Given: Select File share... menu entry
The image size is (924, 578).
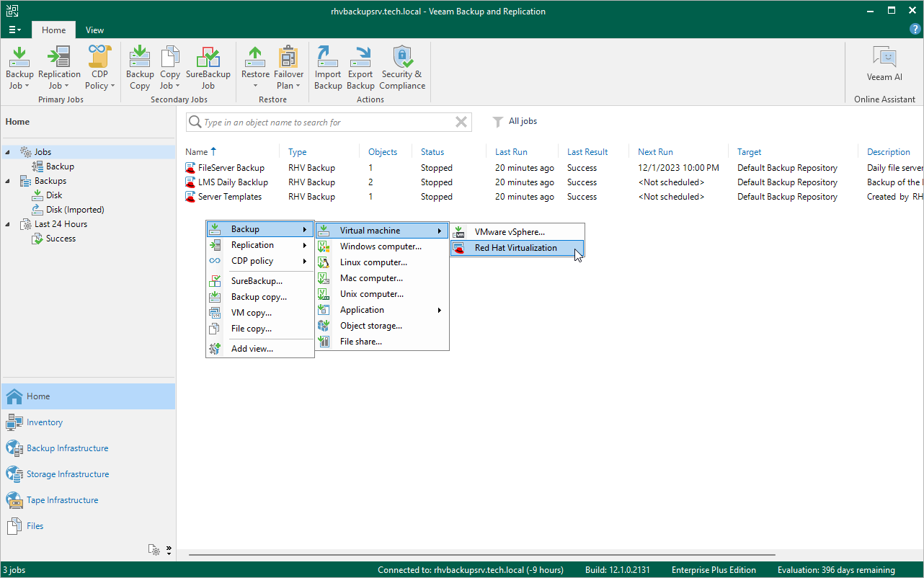Looking at the screenshot, I should pyautogui.click(x=382, y=342).
